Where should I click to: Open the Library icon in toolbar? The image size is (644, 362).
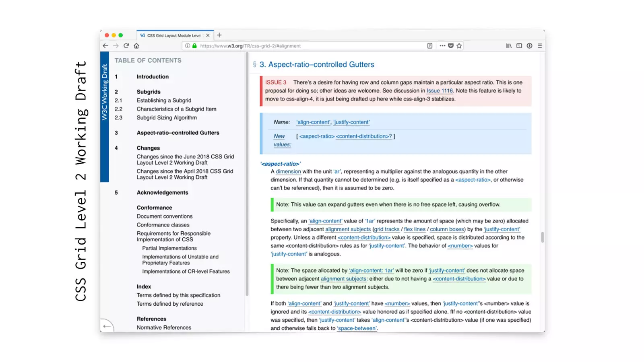pos(509,46)
